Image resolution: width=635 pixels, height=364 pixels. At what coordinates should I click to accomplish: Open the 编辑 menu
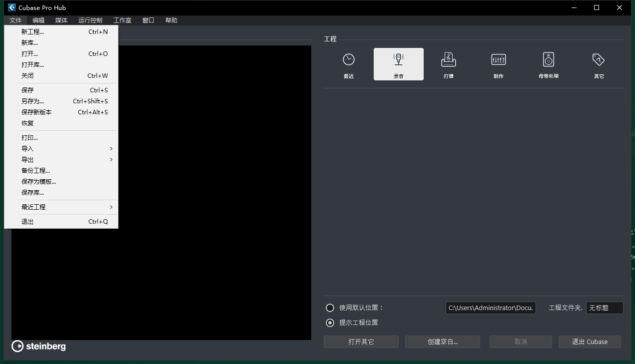tap(38, 20)
